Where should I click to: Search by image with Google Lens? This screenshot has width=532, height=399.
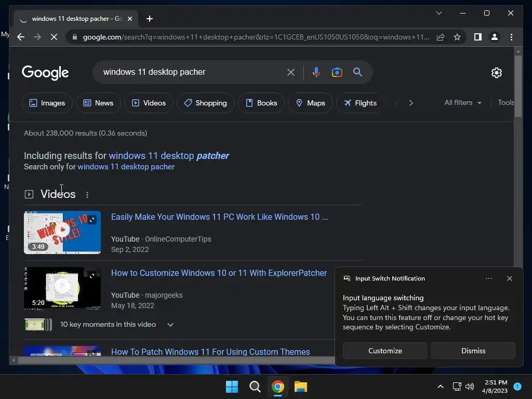[x=337, y=72]
